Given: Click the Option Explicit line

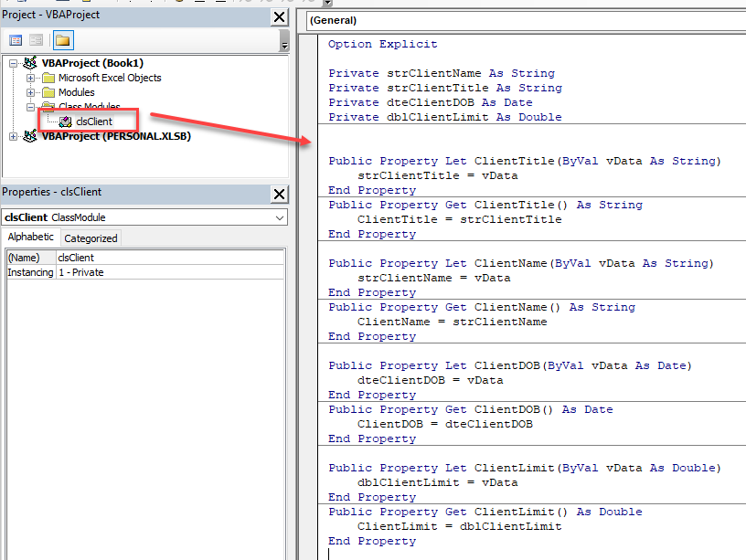Looking at the screenshot, I should point(382,44).
